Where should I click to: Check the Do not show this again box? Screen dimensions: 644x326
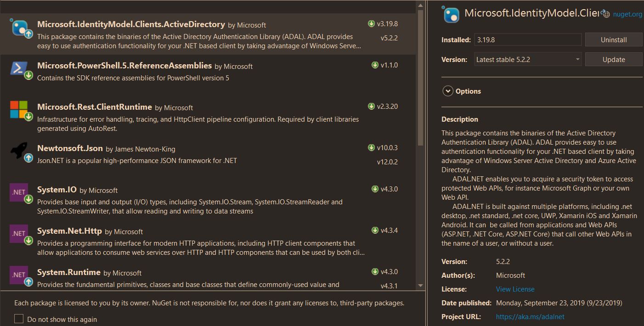tap(19, 319)
